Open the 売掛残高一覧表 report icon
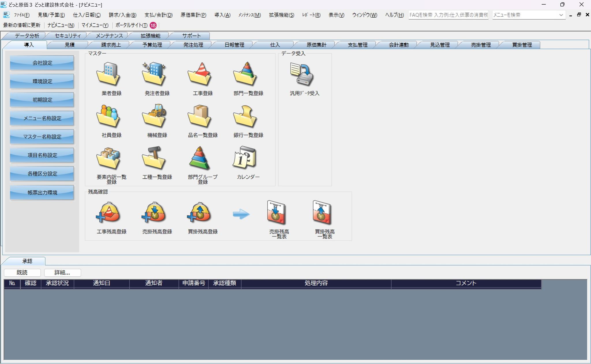 tap(276, 212)
